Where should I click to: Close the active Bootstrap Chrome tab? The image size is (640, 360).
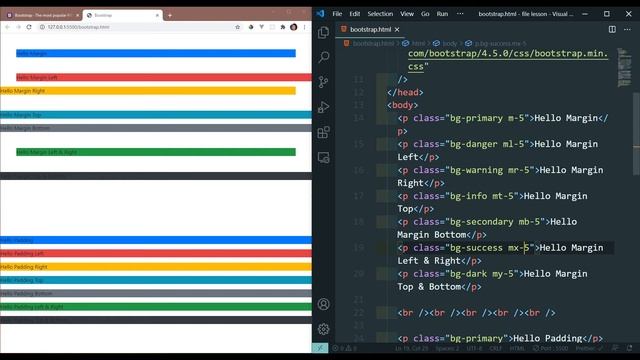pyautogui.click(x=158, y=16)
